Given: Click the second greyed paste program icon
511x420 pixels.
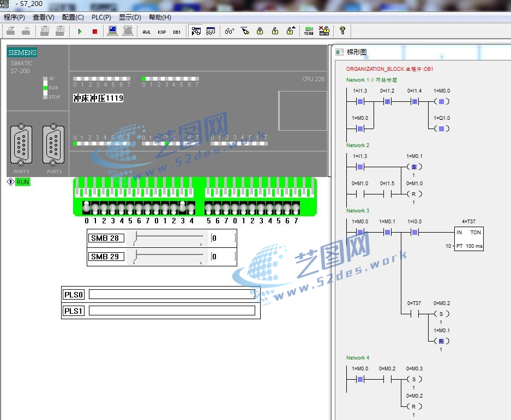Looking at the screenshot, I should tap(60, 31).
